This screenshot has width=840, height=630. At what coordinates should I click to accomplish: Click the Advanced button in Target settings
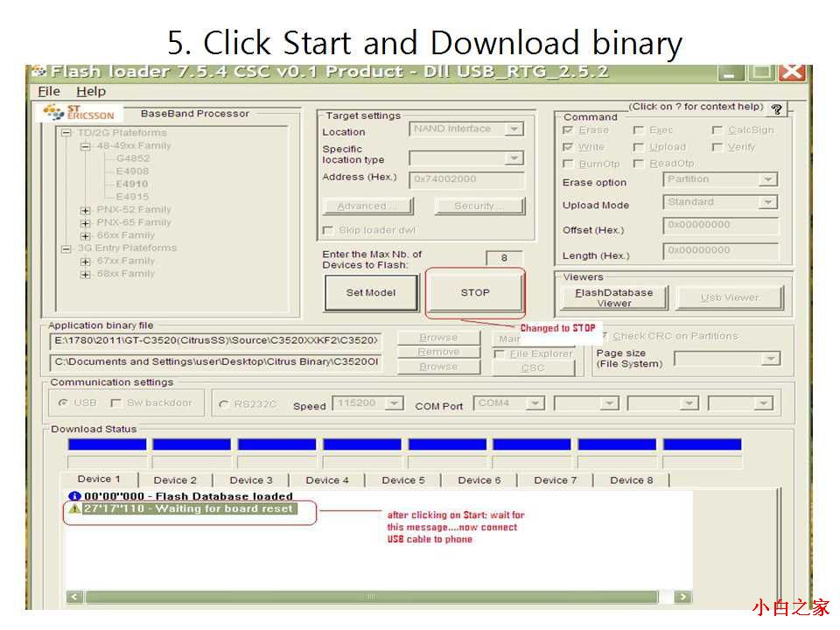367,206
